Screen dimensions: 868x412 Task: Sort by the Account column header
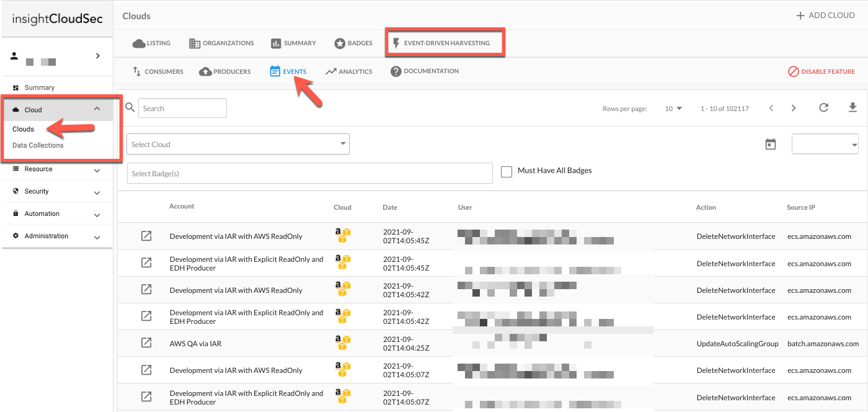(182, 206)
